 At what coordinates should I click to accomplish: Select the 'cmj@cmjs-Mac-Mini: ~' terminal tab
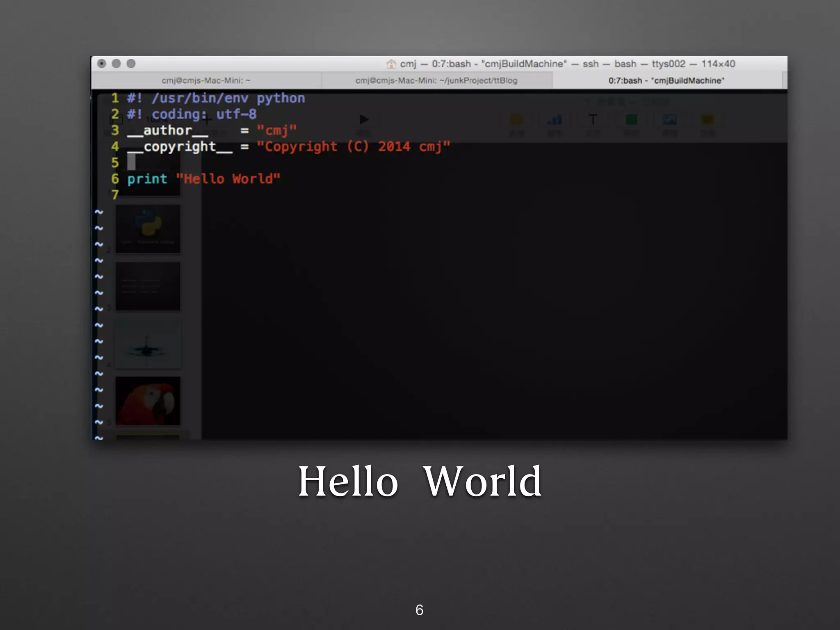pyautogui.click(x=206, y=80)
